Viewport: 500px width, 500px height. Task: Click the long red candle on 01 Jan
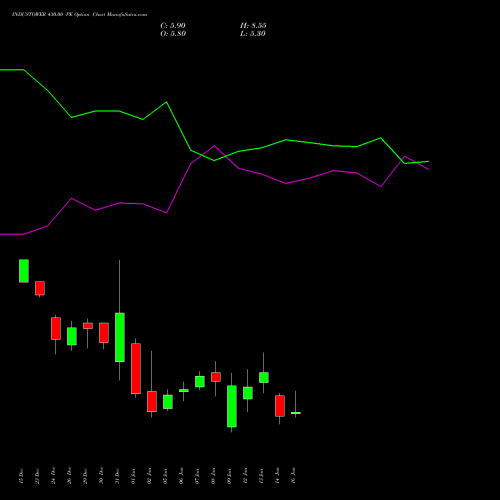pyautogui.click(x=136, y=368)
